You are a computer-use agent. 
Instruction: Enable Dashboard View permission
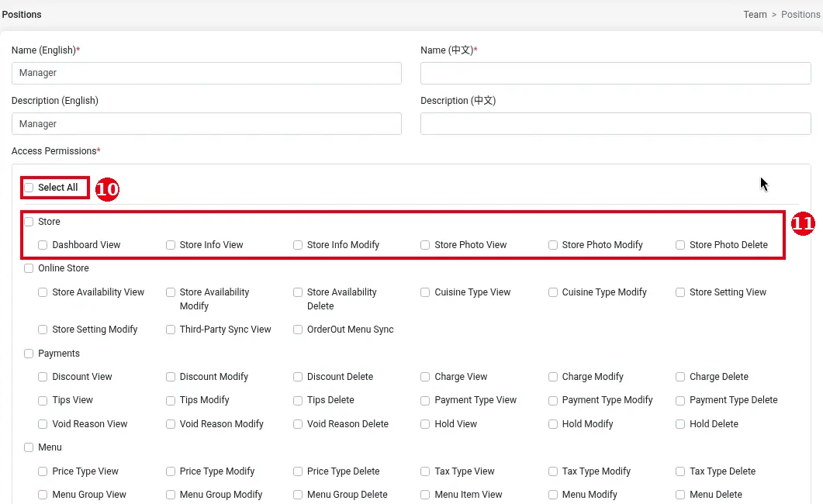43,245
